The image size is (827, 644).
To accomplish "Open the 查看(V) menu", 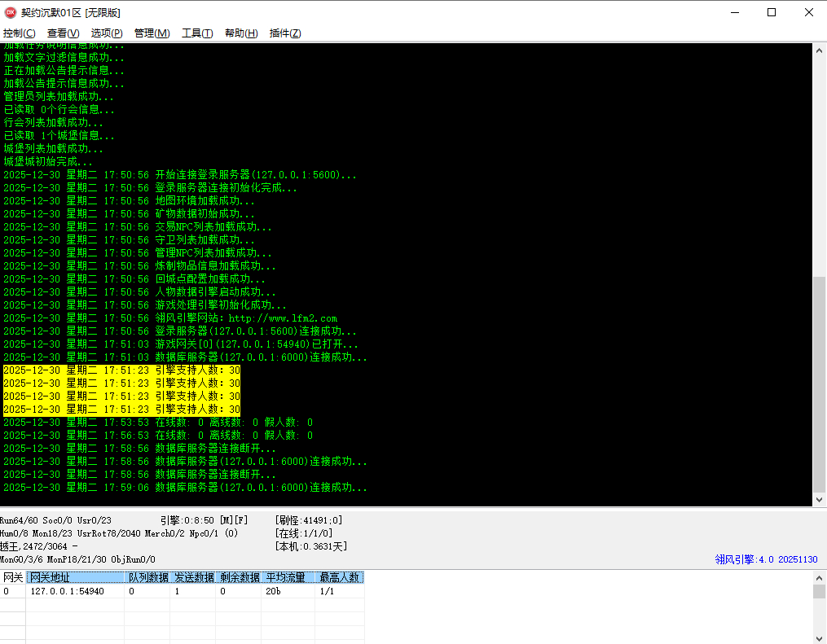I will tap(63, 33).
